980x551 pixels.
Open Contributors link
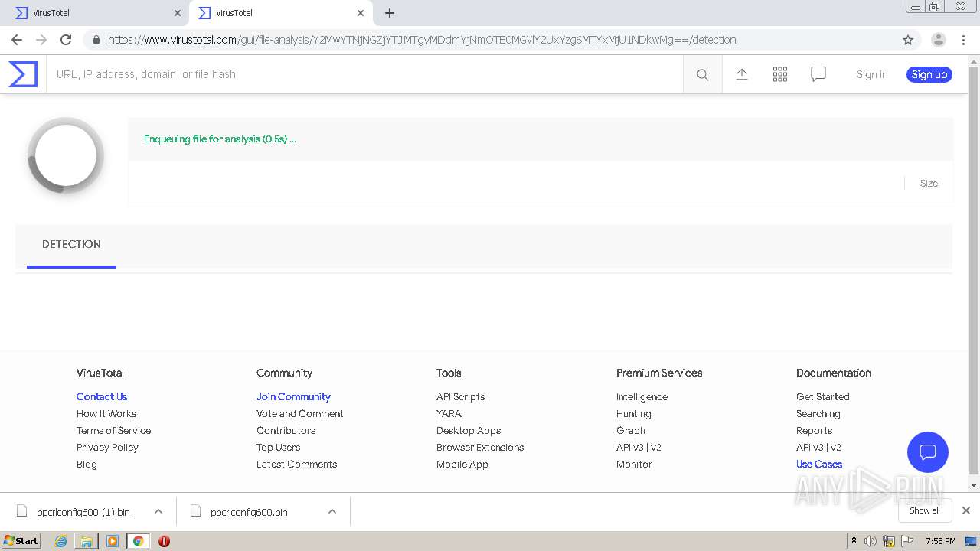pos(286,430)
